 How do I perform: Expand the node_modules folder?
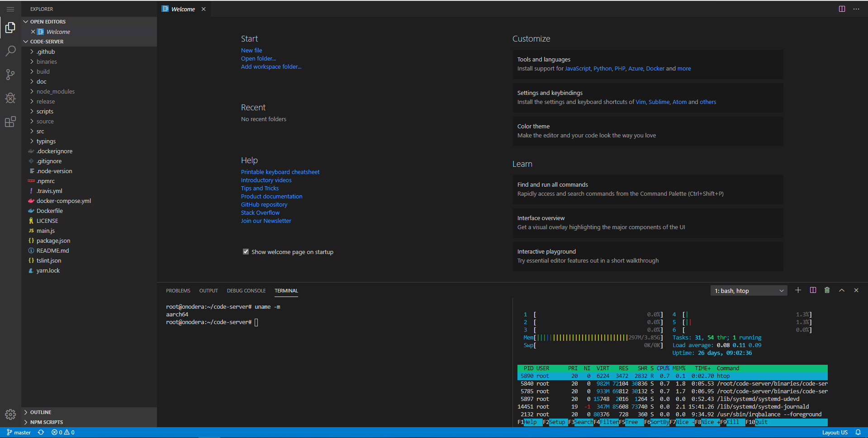point(89,92)
